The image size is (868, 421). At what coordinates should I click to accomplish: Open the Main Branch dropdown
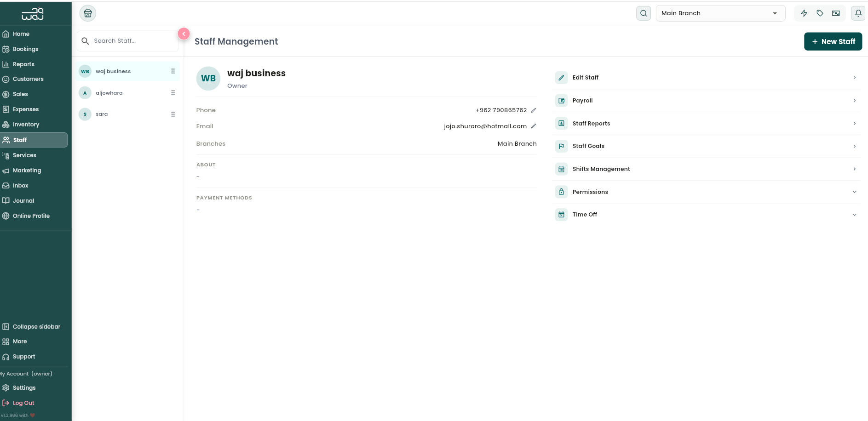coord(720,13)
